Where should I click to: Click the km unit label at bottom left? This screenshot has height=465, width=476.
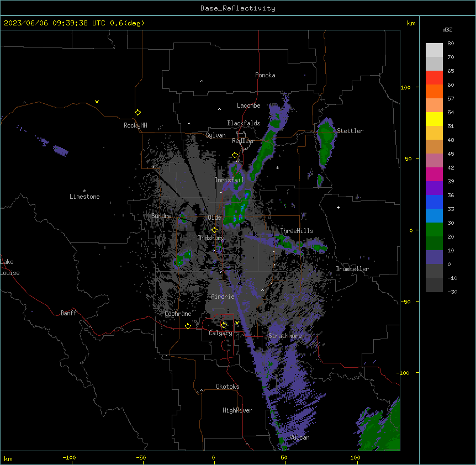pyautogui.click(x=8, y=459)
